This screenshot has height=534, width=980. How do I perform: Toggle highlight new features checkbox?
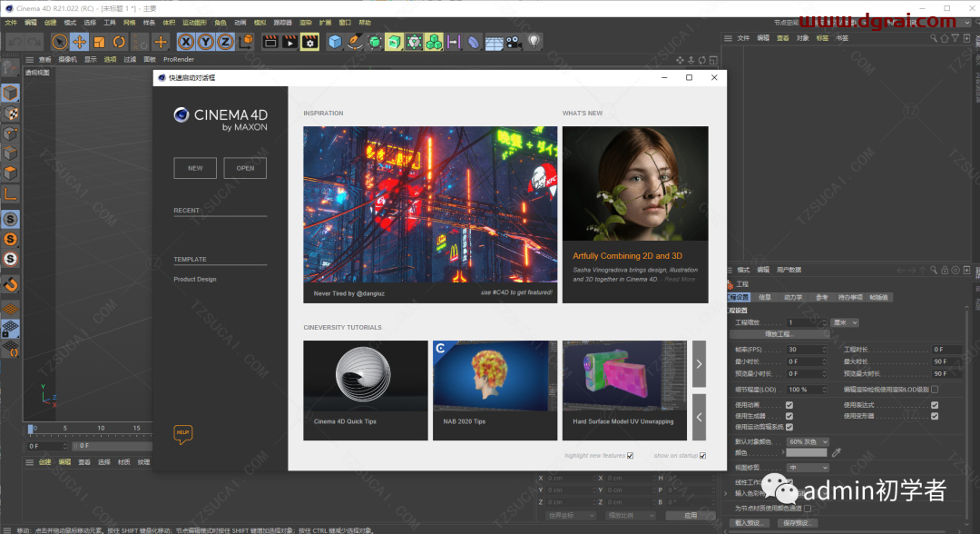630,455
